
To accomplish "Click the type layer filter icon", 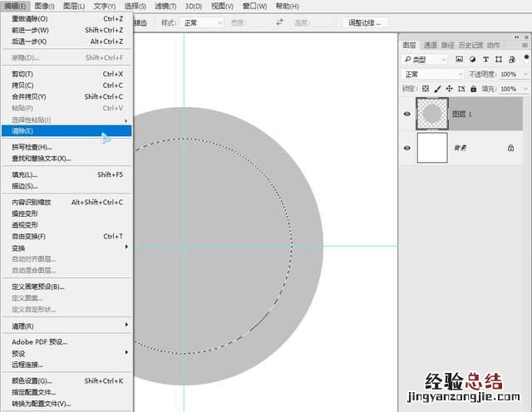I will pyautogui.click(x=485, y=60).
